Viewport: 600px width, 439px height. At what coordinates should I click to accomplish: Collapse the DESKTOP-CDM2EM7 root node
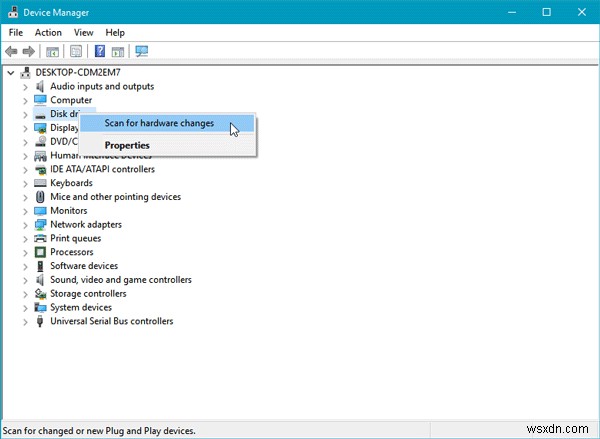pos(11,72)
